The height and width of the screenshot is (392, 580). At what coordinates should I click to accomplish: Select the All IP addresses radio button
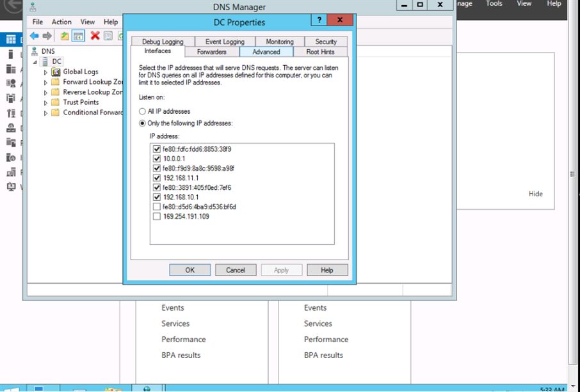pos(142,111)
